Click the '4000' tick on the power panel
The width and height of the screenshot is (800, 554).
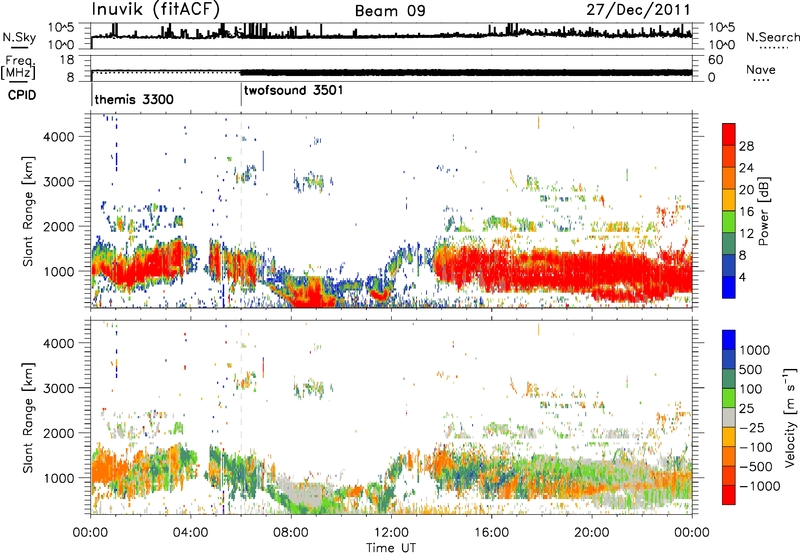59,137
